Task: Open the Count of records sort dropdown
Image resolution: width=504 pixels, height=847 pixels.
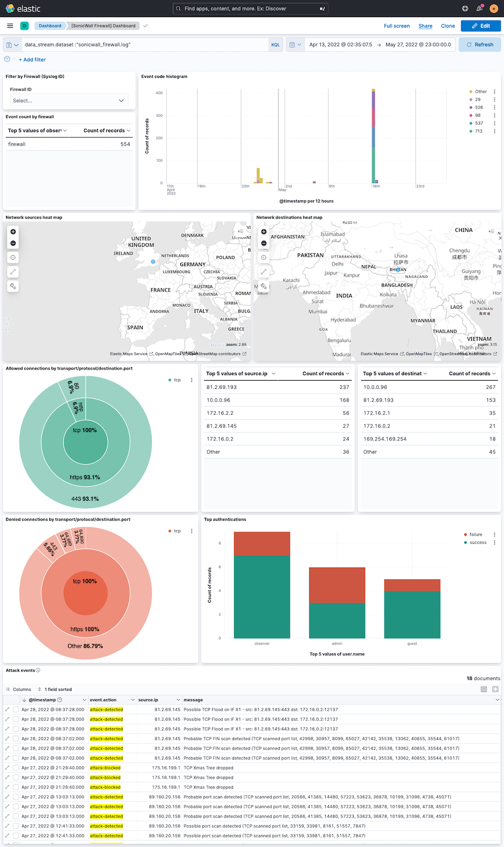Action: click(x=349, y=373)
